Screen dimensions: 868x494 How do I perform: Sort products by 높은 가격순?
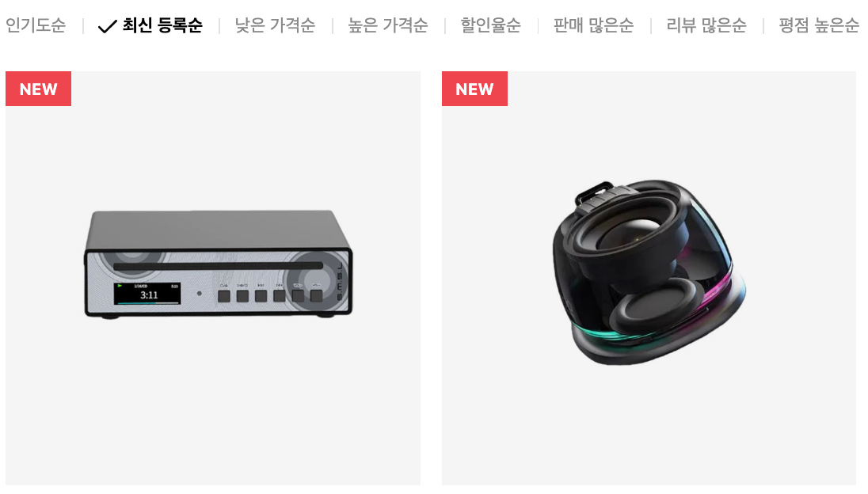tap(388, 25)
